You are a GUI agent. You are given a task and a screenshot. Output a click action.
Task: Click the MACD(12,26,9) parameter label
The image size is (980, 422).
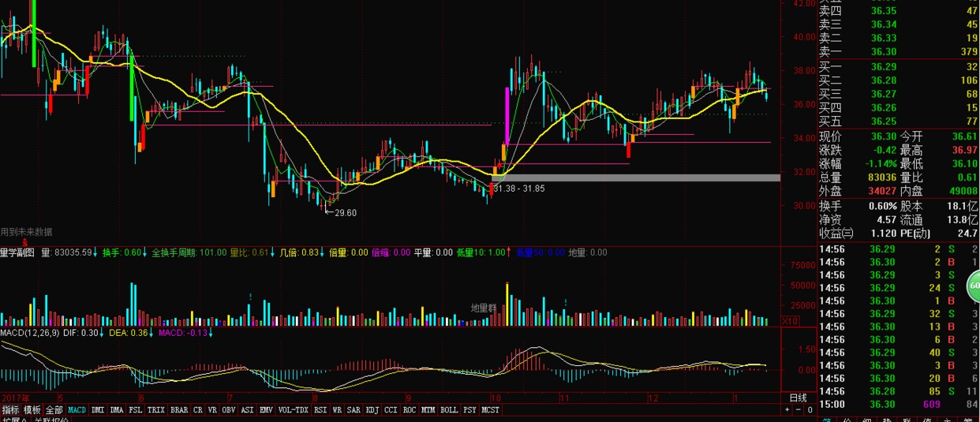pos(29,333)
